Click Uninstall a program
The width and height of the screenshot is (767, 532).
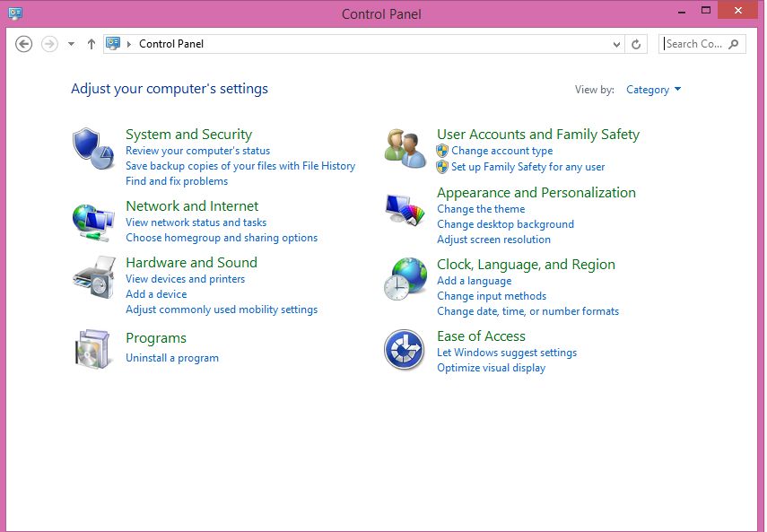[171, 358]
